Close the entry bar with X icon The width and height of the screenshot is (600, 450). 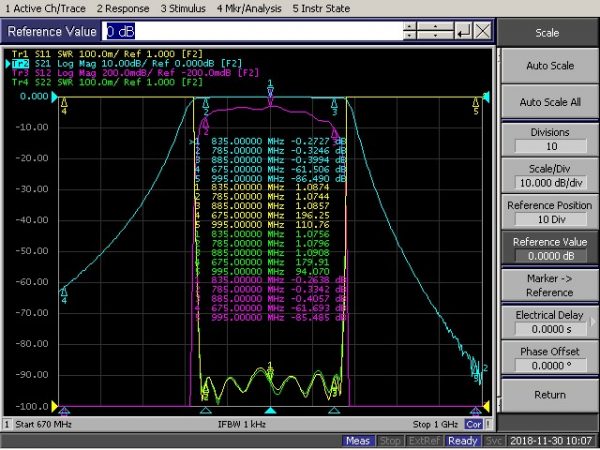(x=482, y=31)
